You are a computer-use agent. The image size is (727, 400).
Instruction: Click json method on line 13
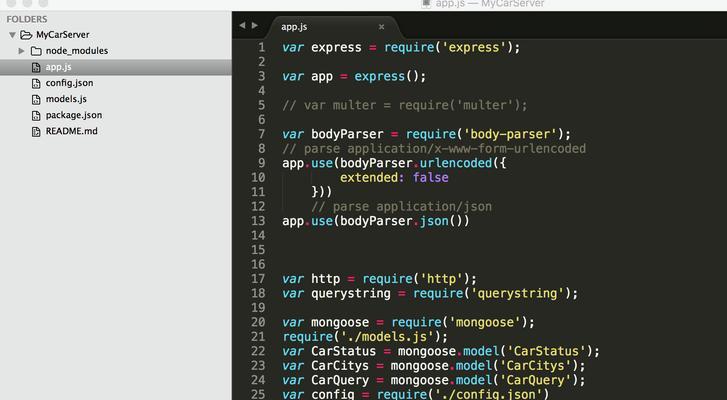pyautogui.click(x=434, y=221)
